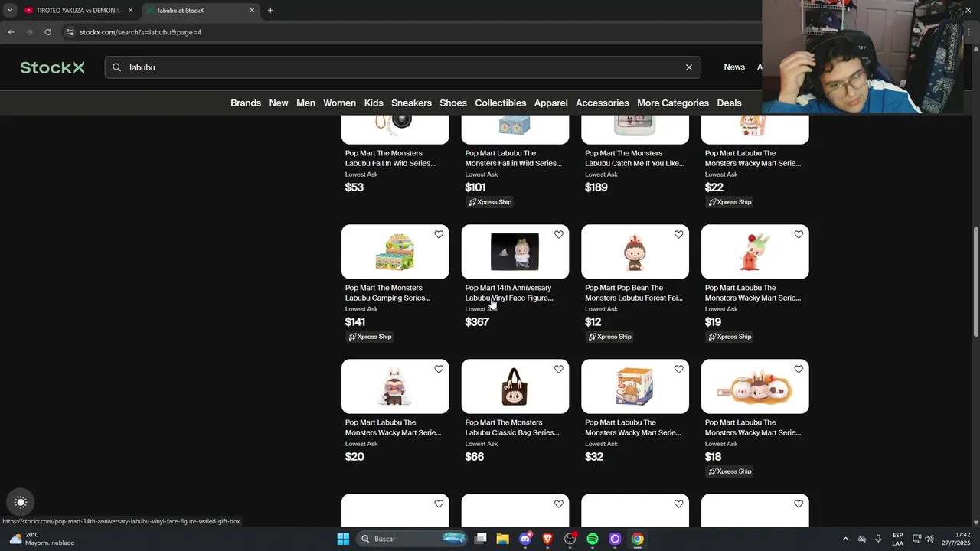The image size is (980, 551).
Task: Open Pop Mart Labubu Fall in Wild $101 title
Action: coord(513,158)
